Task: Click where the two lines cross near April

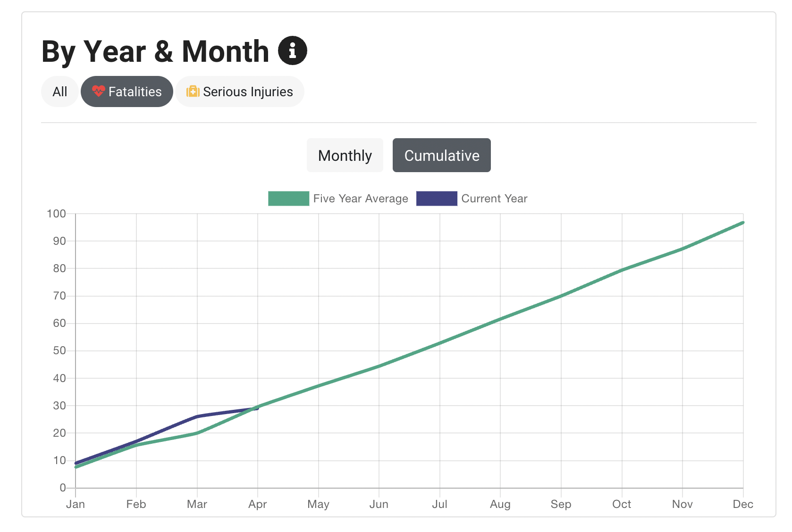Action: (x=256, y=407)
